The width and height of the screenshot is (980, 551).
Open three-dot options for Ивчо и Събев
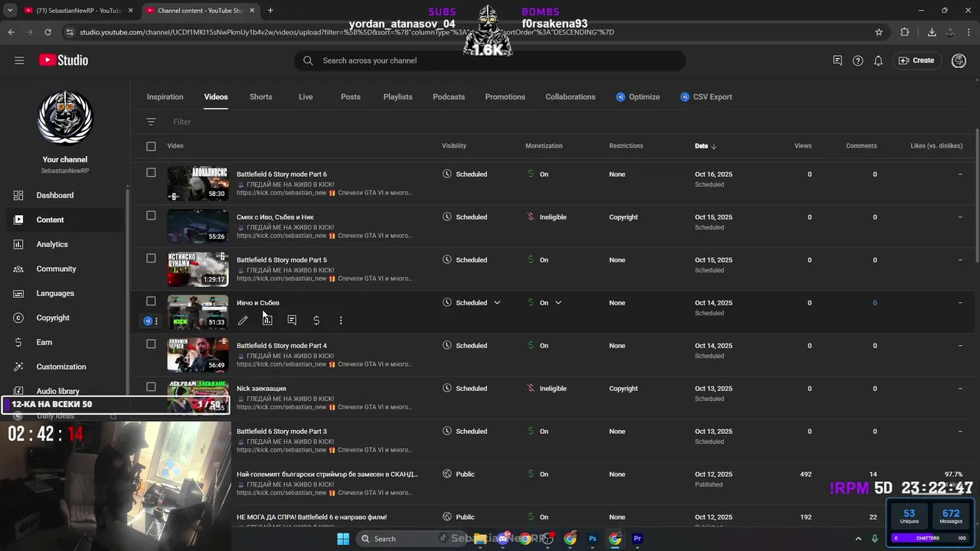click(341, 321)
